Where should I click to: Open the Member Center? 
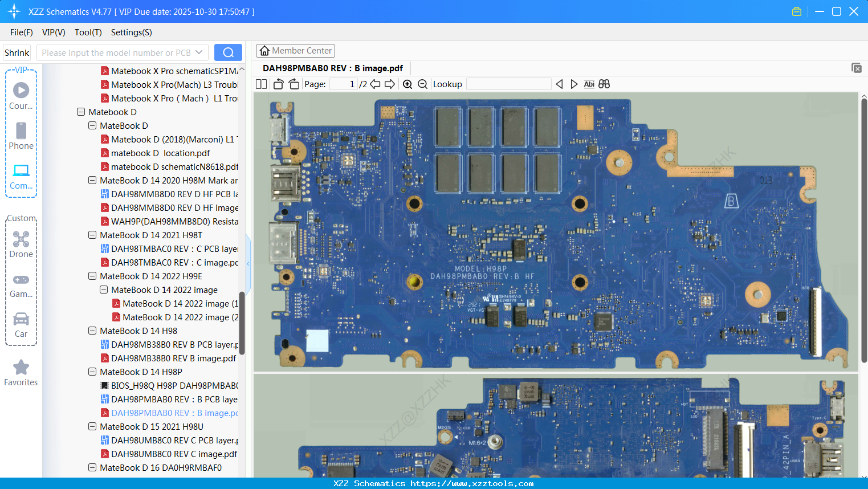pyautogui.click(x=295, y=51)
